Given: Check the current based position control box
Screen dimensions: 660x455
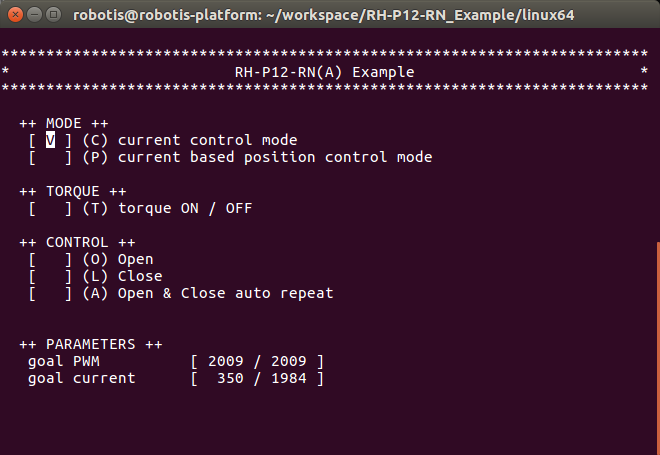Looking at the screenshot, I should 50,158.
